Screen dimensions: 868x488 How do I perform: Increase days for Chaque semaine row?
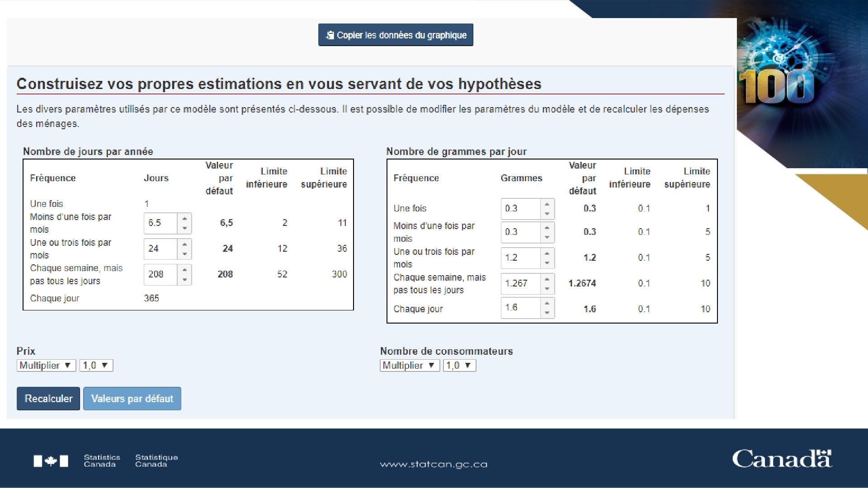pyautogui.click(x=184, y=270)
